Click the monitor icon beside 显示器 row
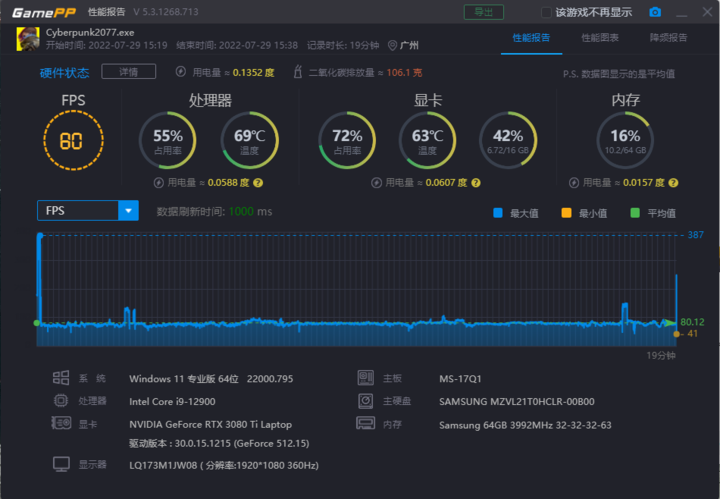Viewport: 720px width, 499px height. [x=61, y=464]
